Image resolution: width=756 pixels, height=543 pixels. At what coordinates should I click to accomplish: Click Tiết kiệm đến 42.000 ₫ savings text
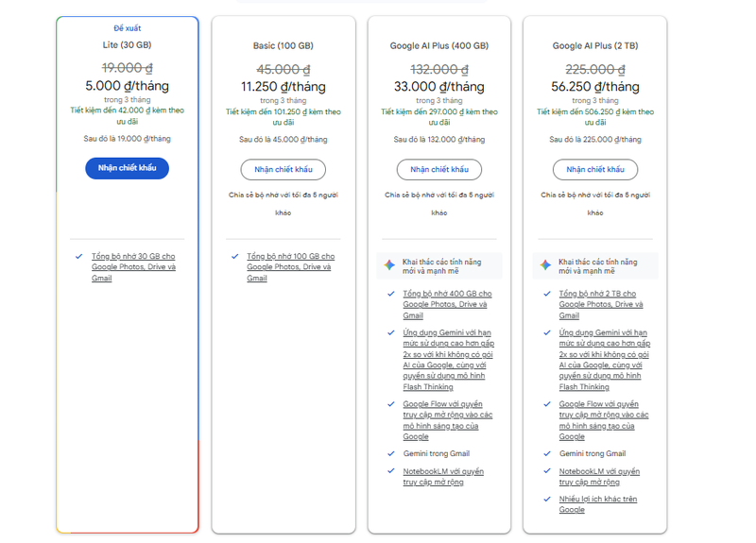(x=128, y=115)
